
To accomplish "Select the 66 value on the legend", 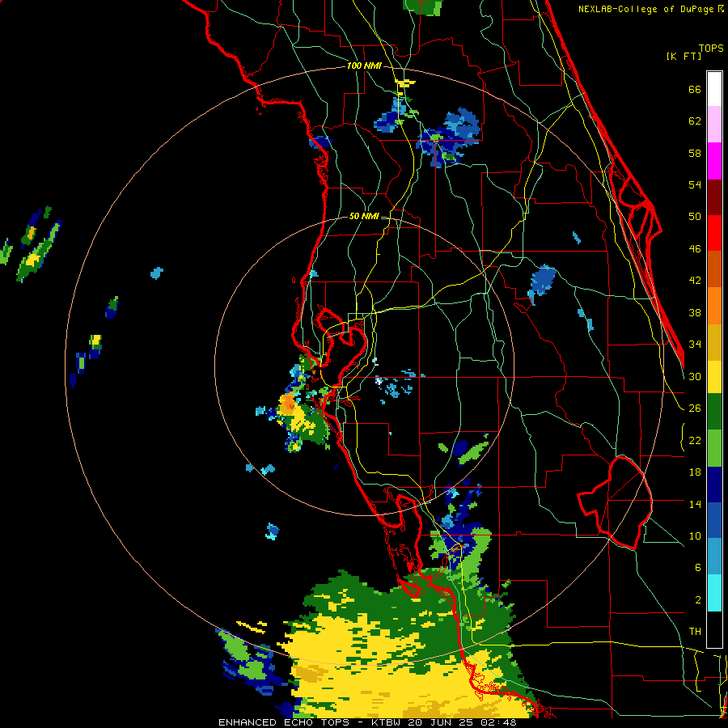I will coord(695,90).
